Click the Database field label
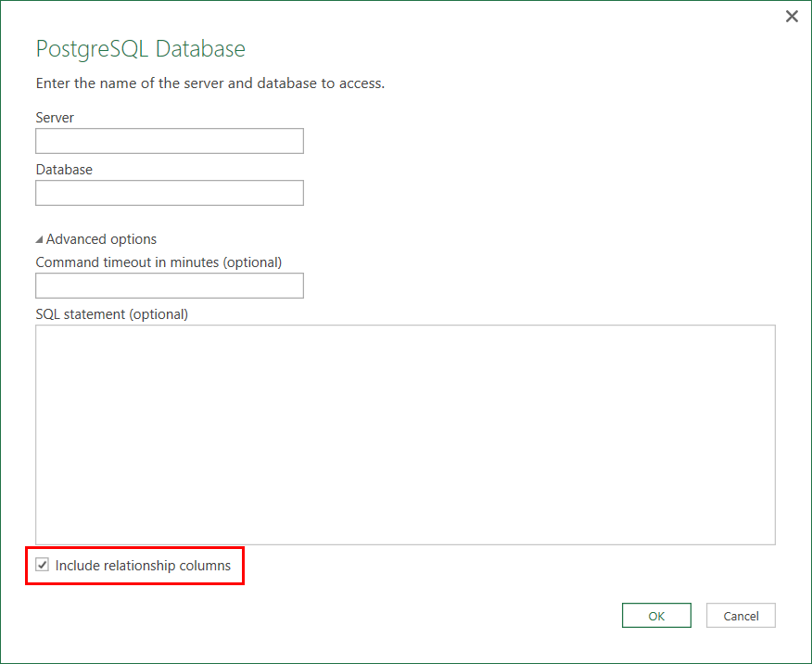 pyautogui.click(x=64, y=170)
